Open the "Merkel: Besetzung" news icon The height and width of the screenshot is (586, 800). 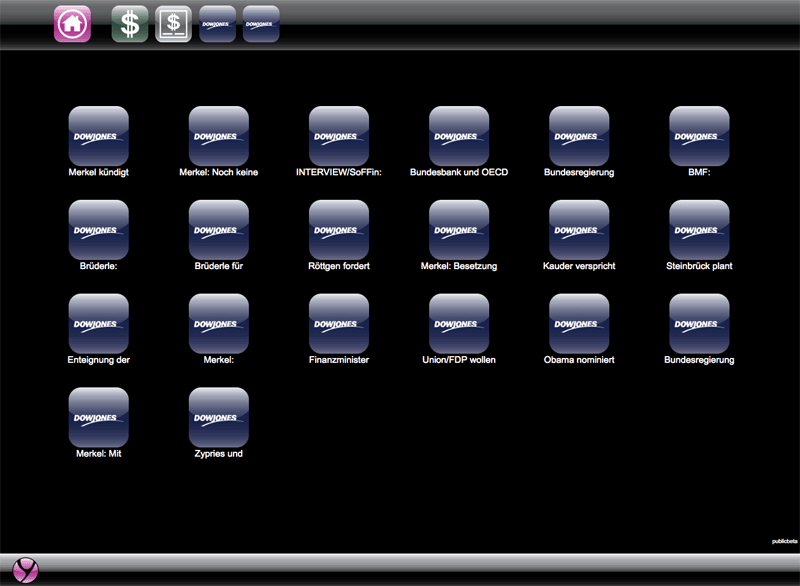459,230
